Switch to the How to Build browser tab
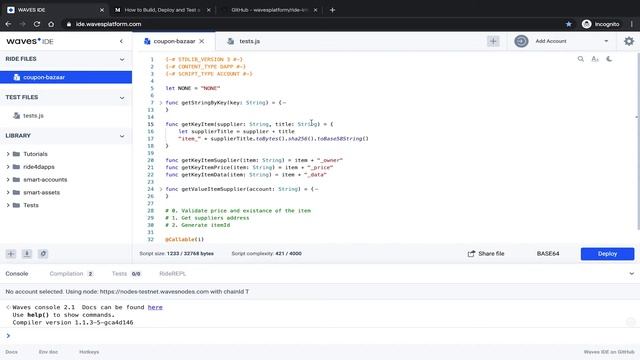640x360 pixels. coord(162,10)
